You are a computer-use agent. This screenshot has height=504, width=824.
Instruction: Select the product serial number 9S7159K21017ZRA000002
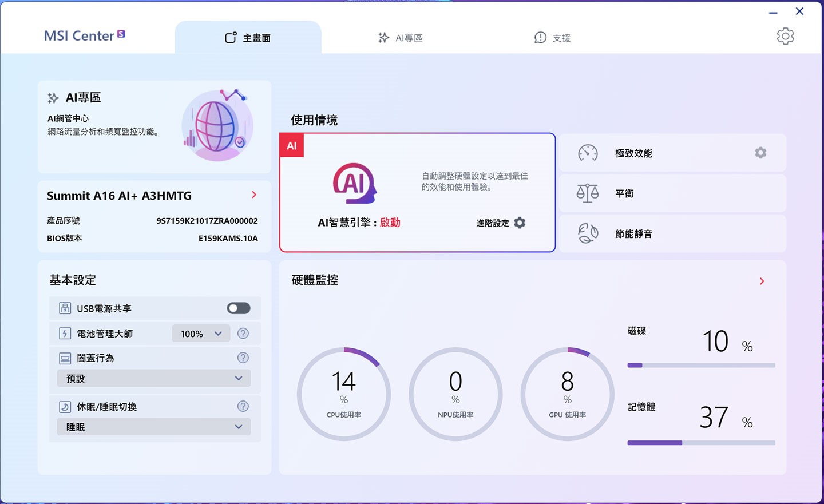pos(207,221)
